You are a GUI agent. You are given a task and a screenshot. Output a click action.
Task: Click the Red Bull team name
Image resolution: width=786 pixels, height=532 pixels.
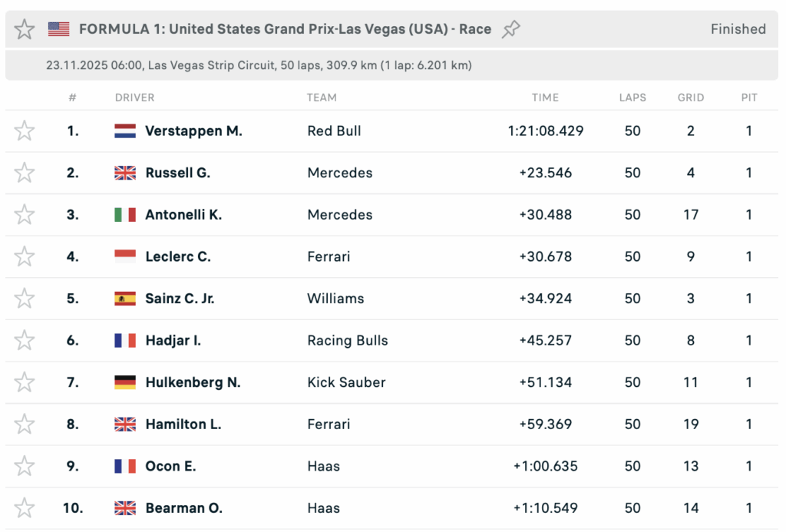pyautogui.click(x=334, y=131)
